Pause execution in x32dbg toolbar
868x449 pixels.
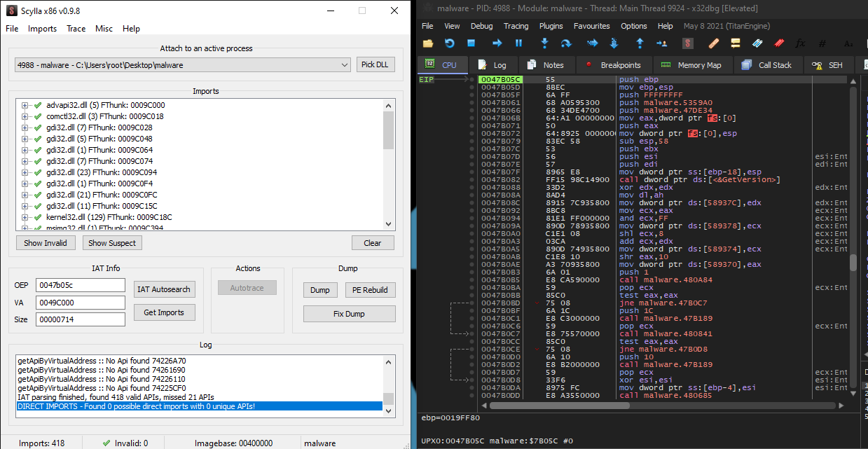click(518, 43)
